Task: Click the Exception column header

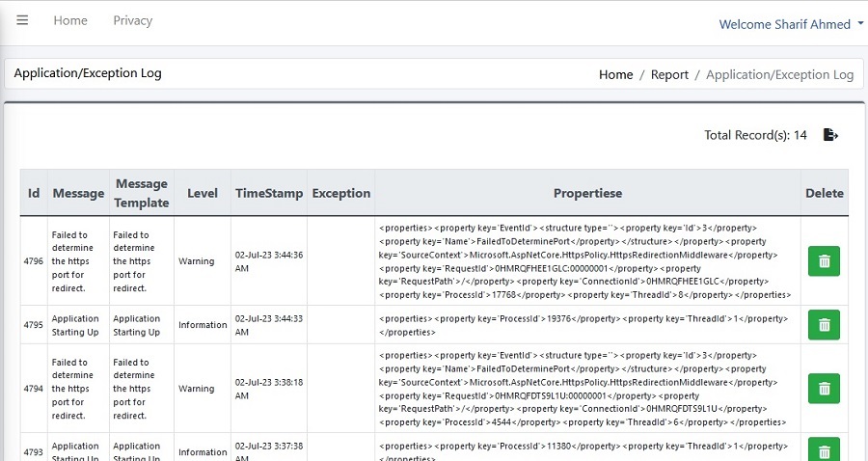Action: (x=341, y=193)
